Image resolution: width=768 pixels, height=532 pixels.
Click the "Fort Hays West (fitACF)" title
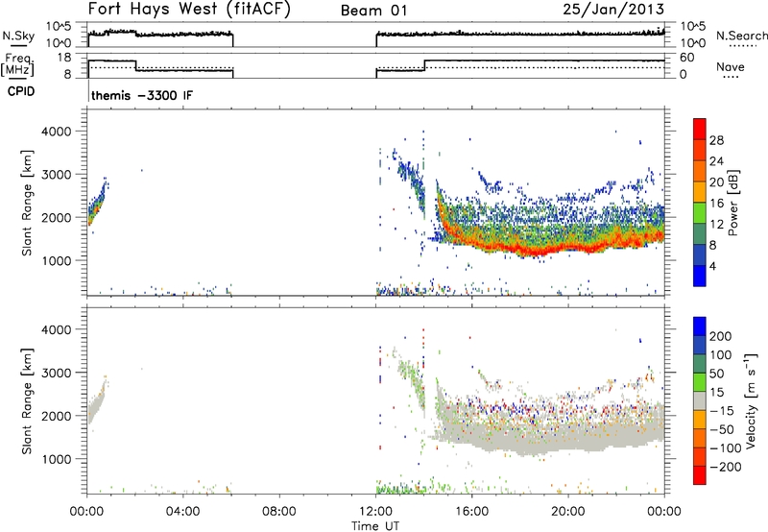click(189, 10)
